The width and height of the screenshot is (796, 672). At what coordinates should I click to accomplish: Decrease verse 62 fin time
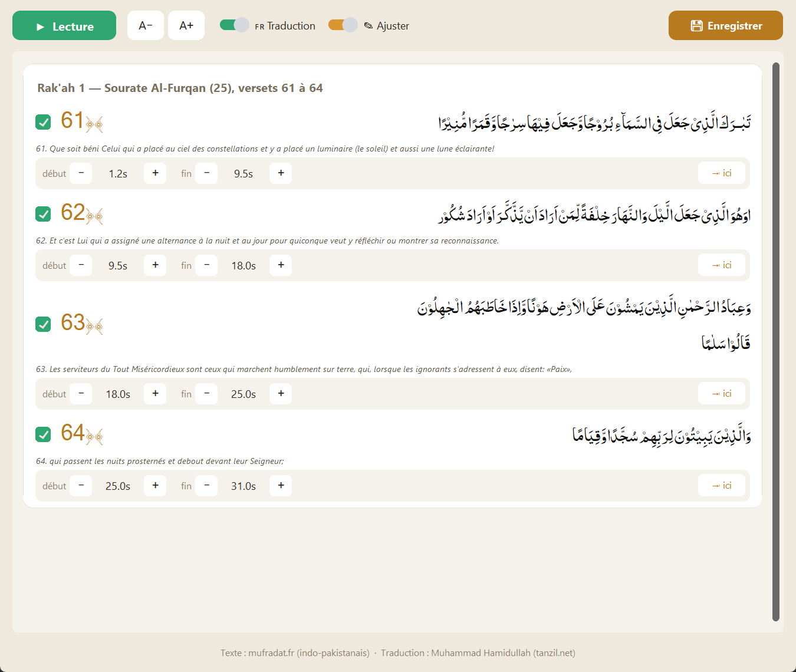click(x=206, y=265)
